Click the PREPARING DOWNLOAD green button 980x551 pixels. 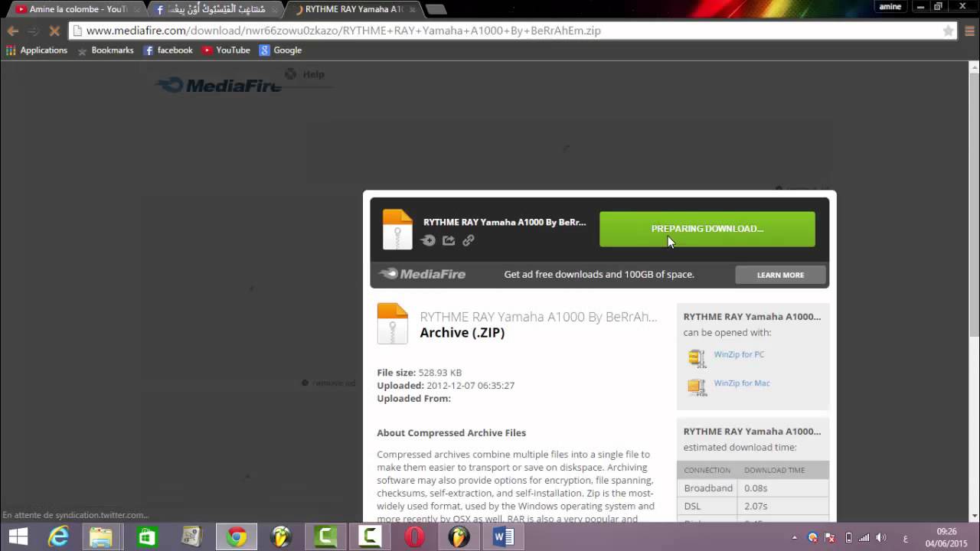point(707,229)
